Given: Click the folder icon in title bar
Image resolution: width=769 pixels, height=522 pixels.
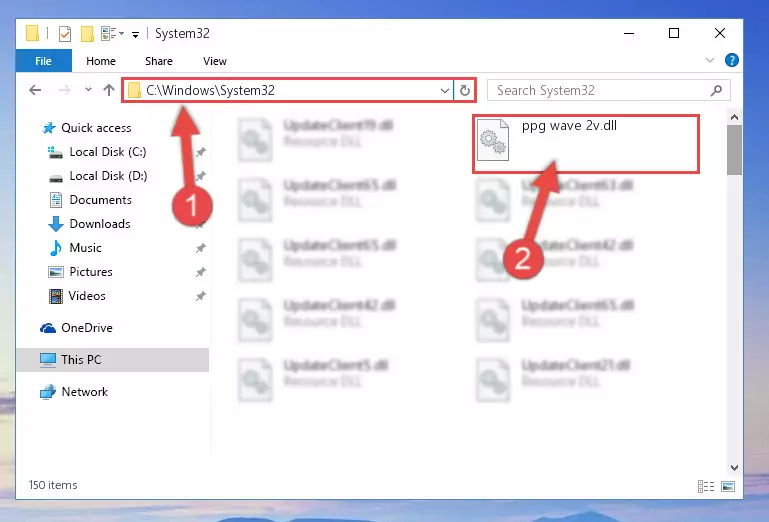Looking at the screenshot, I should pos(32,33).
